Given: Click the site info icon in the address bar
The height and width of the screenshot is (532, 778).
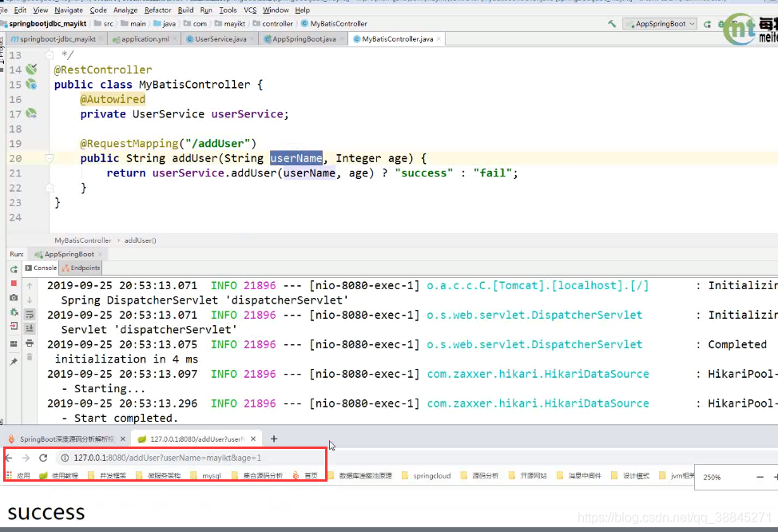Looking at the screenshot, I should (x=65, y=458).
